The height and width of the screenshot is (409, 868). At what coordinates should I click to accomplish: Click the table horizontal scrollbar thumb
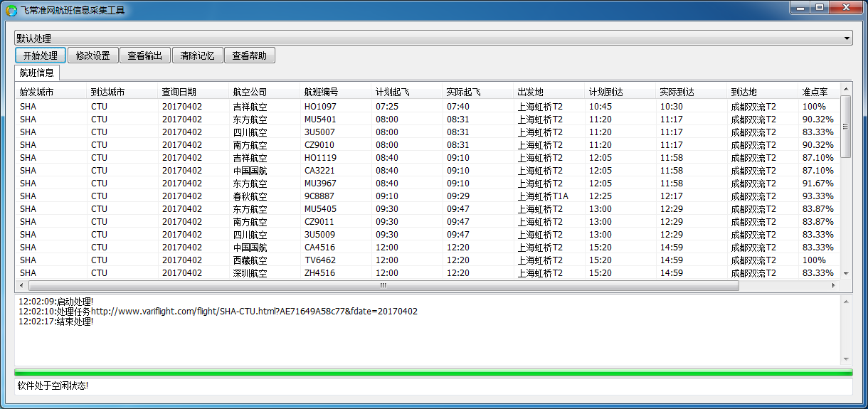pyautogui.click(x=383, y=285)
